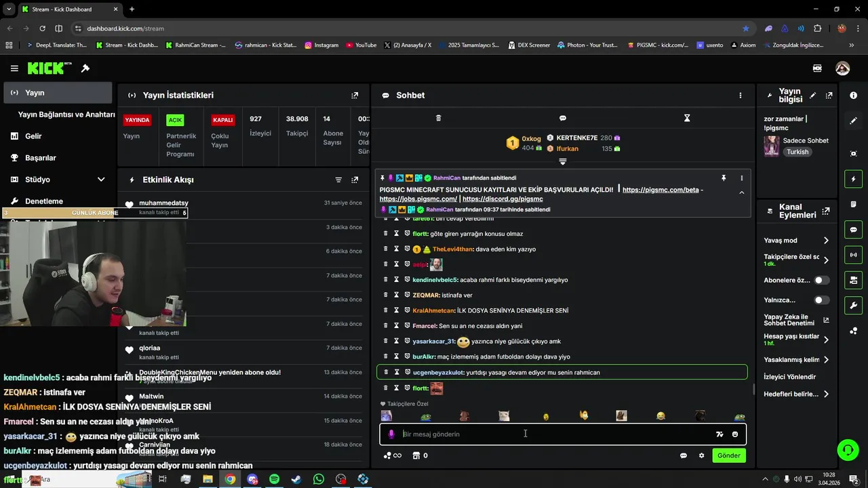Insert the laughing-crying emote from emote row
Viewport: 868px width, 488px height.
pos(660,416)
